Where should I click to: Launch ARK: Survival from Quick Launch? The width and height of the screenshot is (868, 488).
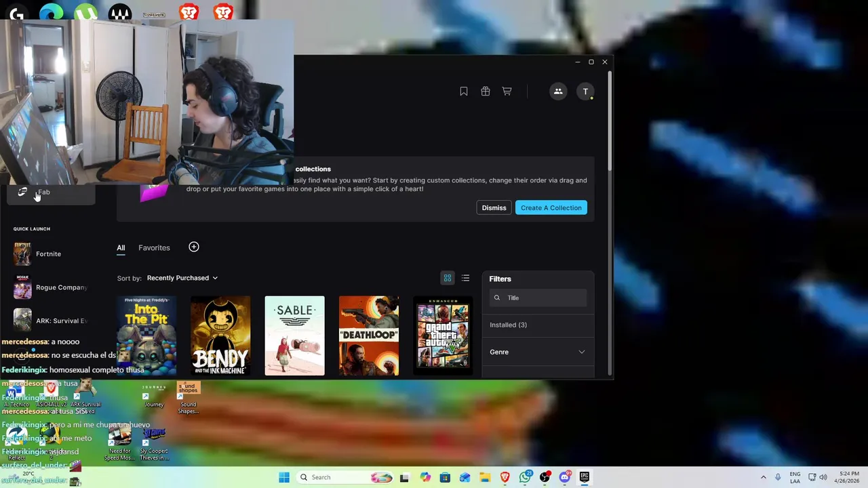(x=51, y=321)
